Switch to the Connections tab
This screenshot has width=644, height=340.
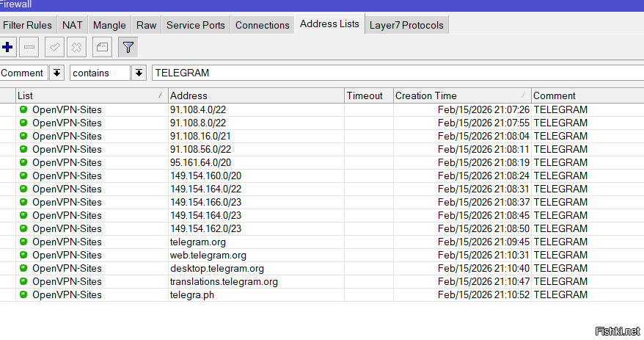263,25
